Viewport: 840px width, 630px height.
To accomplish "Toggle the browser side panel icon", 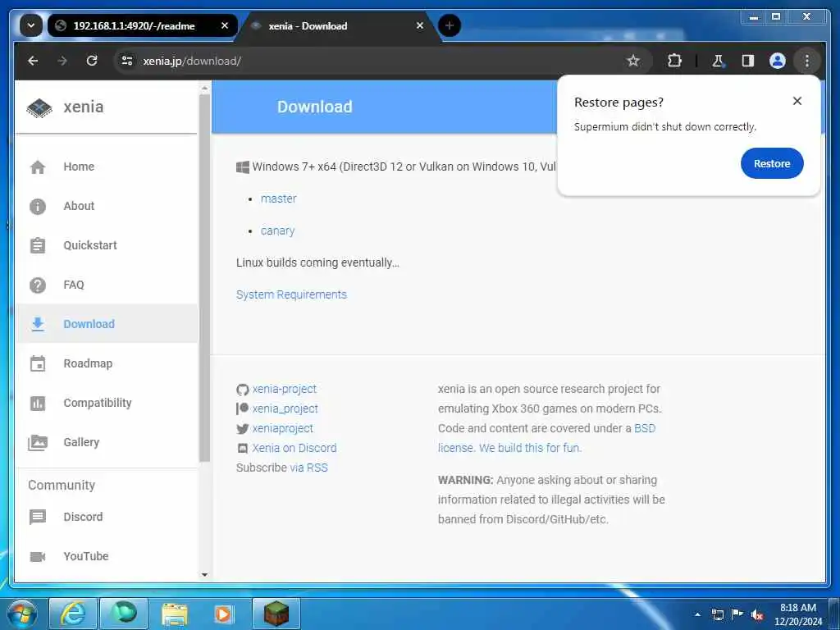I will click(748, 61).
